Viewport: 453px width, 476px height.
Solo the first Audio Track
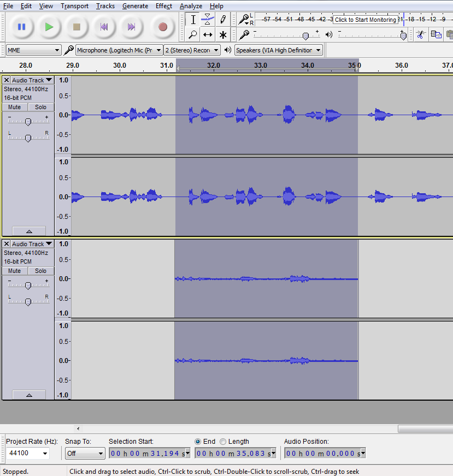point(41,107)
